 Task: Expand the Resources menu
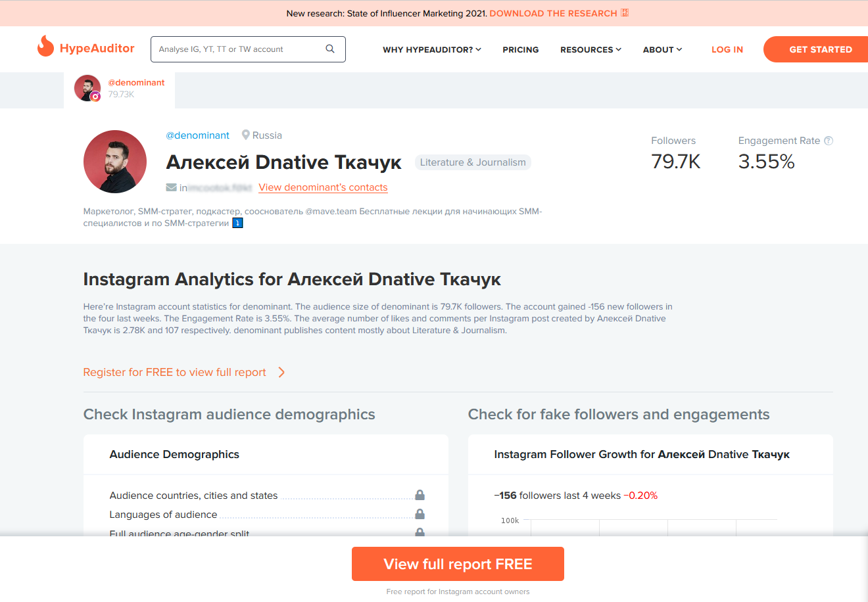click(591, 49)
